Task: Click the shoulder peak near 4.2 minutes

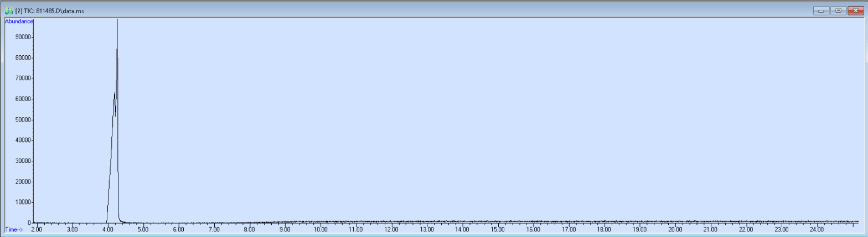Action: point(114,93)
